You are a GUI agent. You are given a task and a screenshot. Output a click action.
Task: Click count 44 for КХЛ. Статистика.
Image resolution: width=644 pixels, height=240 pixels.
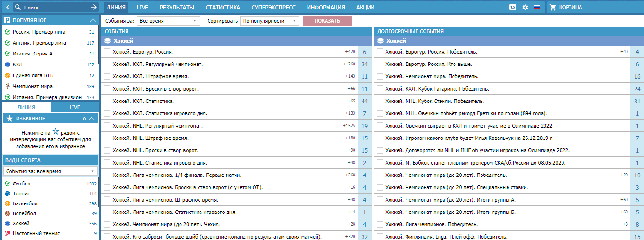click(364, 101)
